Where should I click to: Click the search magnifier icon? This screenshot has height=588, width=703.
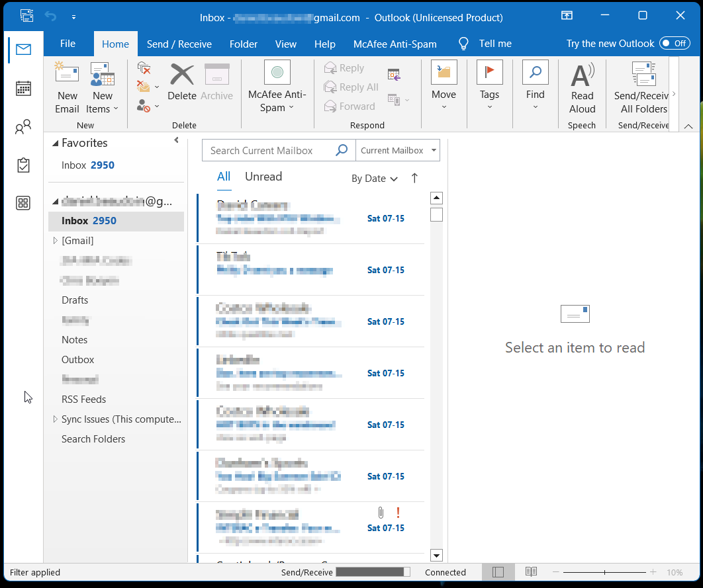(342, 150)
